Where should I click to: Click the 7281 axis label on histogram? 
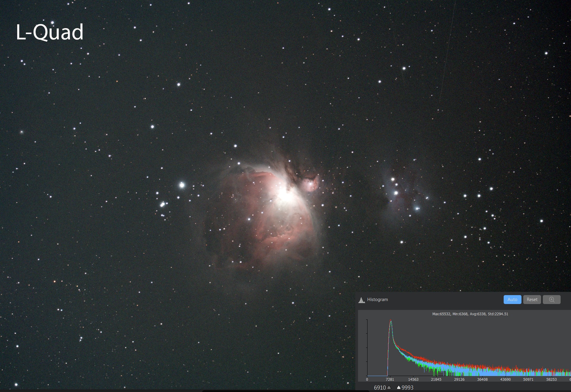point(390,380)
